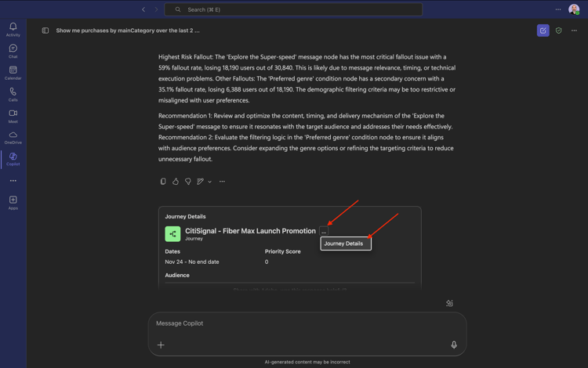
Task: Give the response a thumbs down
Action: [x=188, y=181]
